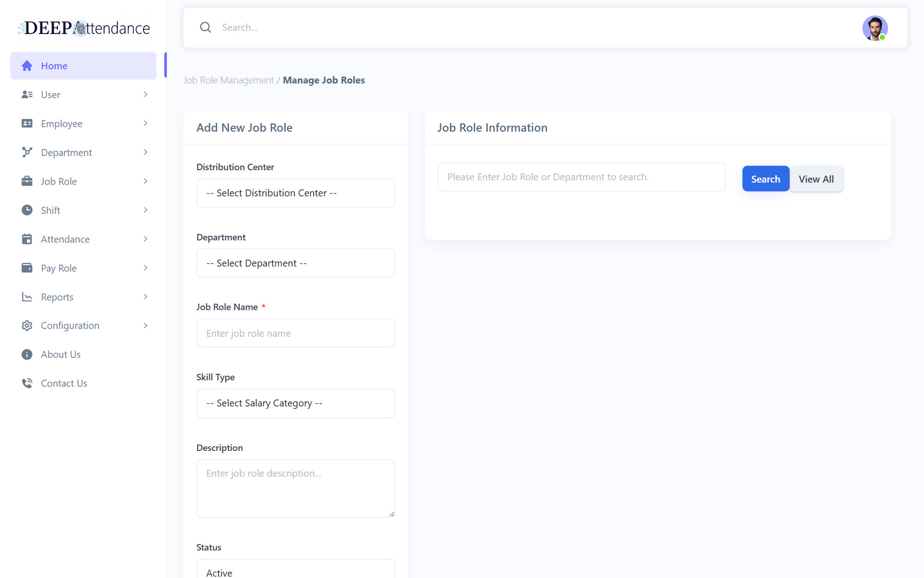The height and width of the screenshot is (578, 924).
Task: Open the Configuration sidebar menu
Action: coord(83,326)
